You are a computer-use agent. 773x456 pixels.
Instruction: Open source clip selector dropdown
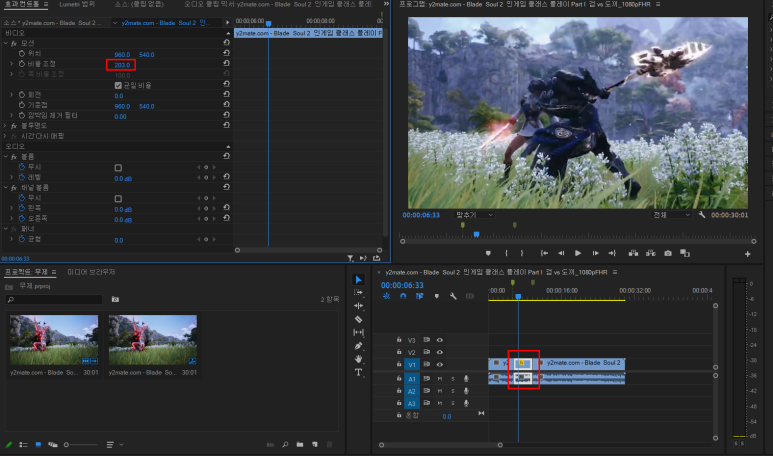coord(115,23)
